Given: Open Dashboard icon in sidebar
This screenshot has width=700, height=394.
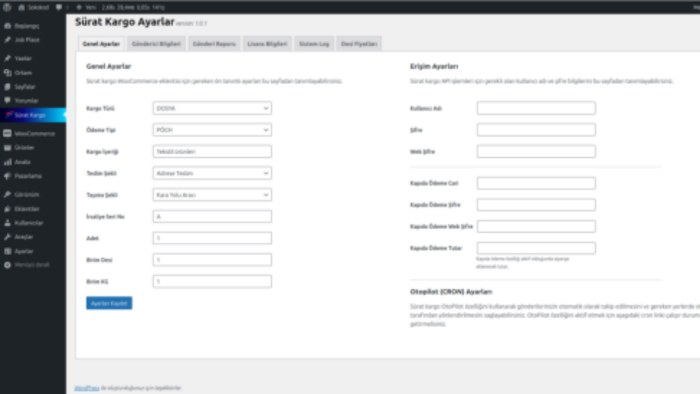Looking at the screenshot, I should (x=8, y=26).
